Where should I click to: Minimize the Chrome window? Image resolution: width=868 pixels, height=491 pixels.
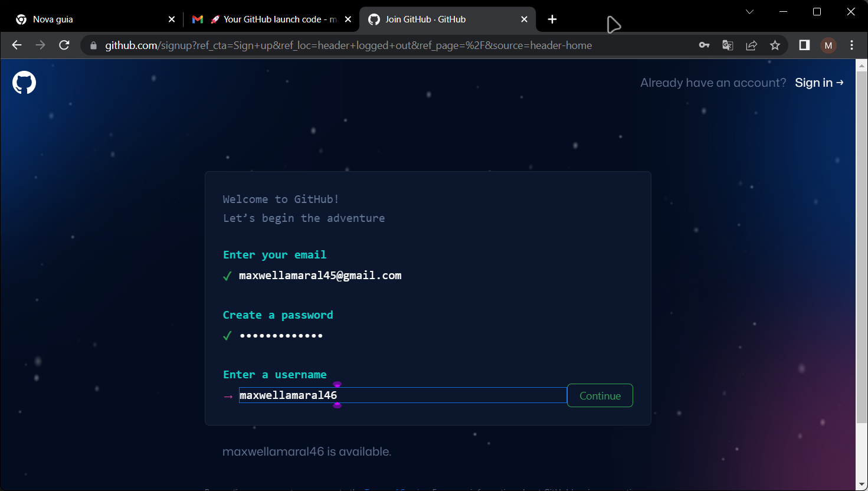tap(784, 12)
